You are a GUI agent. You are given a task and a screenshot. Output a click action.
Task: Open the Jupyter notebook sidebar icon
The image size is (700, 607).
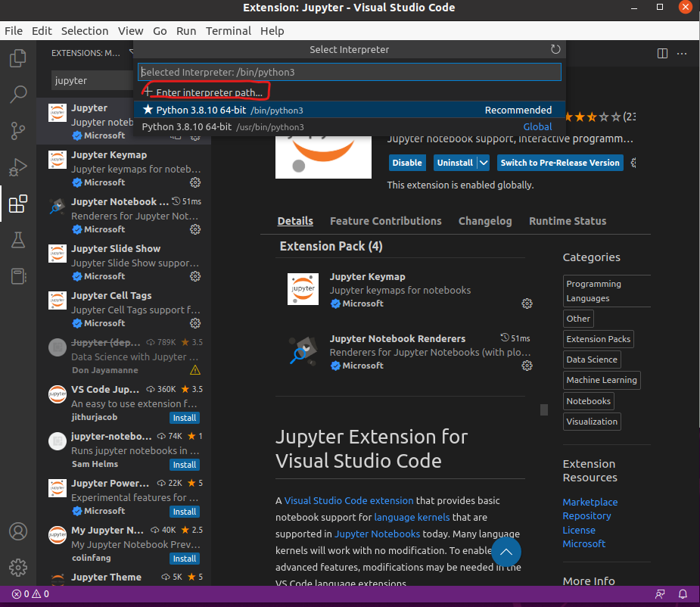pos(18,276)
